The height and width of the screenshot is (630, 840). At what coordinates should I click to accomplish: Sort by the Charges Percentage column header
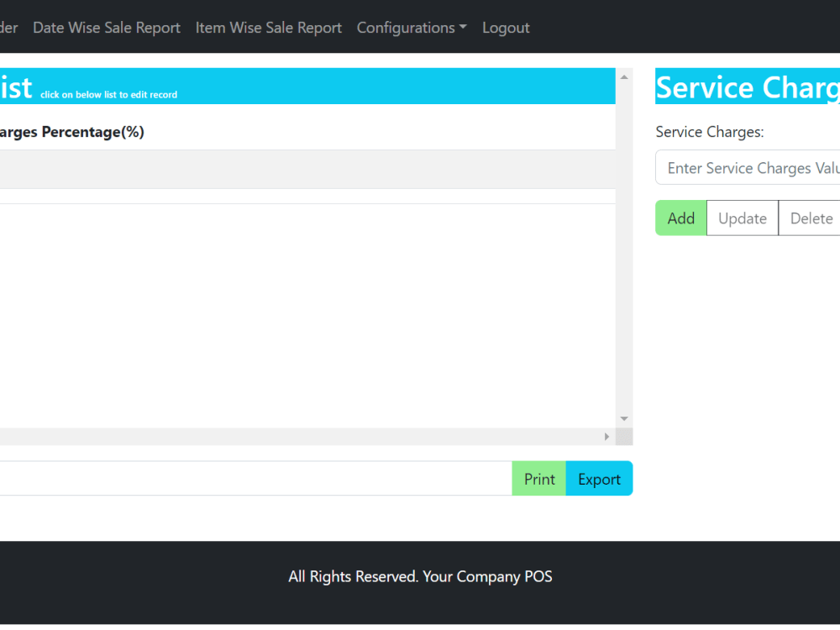tap(72, 132)
